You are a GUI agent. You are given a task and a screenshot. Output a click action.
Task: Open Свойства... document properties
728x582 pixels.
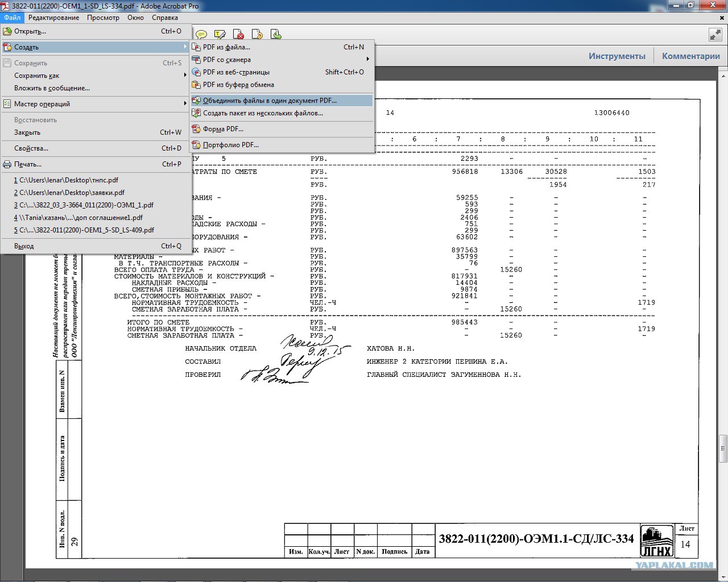click(x=96, y=148)
